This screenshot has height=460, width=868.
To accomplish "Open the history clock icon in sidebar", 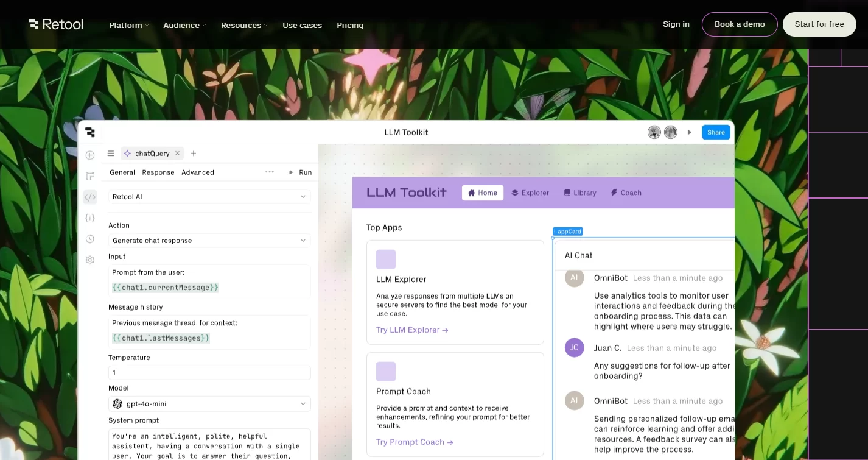I will click(90, 239).
